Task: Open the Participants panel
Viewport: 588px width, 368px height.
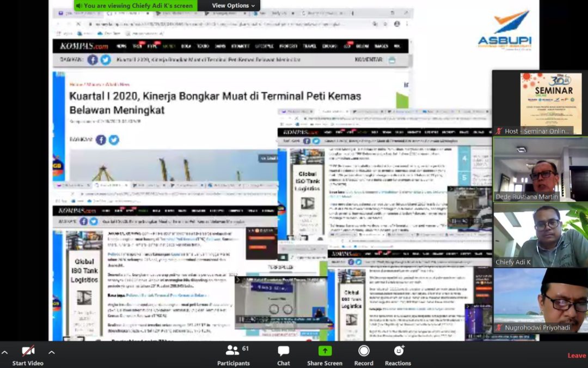Action: coord(233,355)
